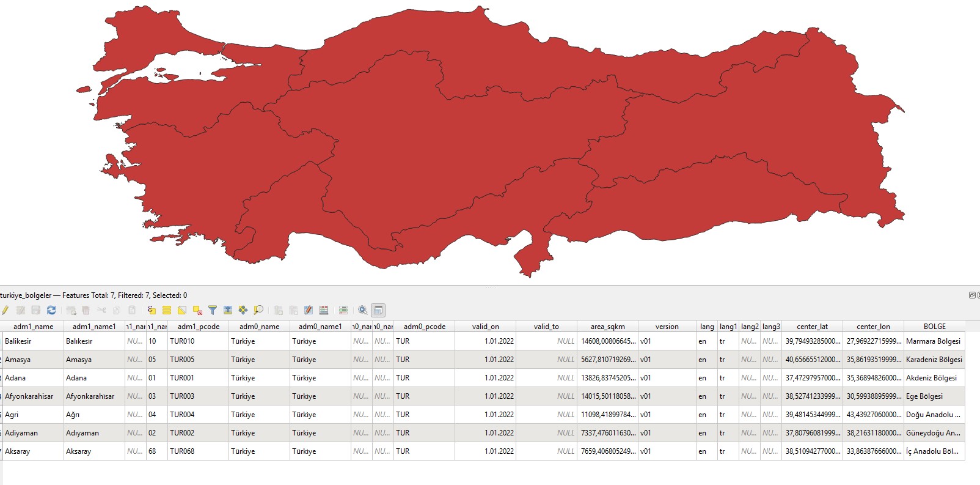Click the area_sqkm column header
980x485 pixels.
(607, 327)
